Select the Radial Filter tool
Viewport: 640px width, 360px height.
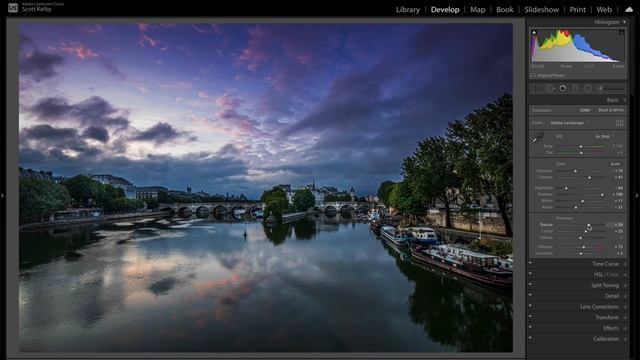(x=588, y=89)
